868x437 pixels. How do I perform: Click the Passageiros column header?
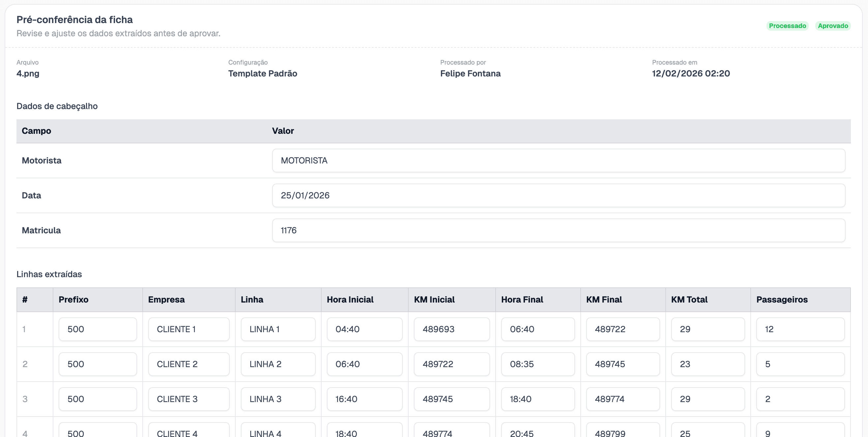(782, 300)
